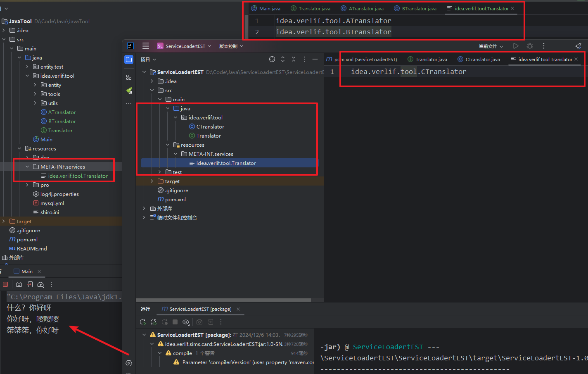Toggle the eye filter icon in run panel
The image size is (588, 374).
pyautogui.click(x=185, y=322)
